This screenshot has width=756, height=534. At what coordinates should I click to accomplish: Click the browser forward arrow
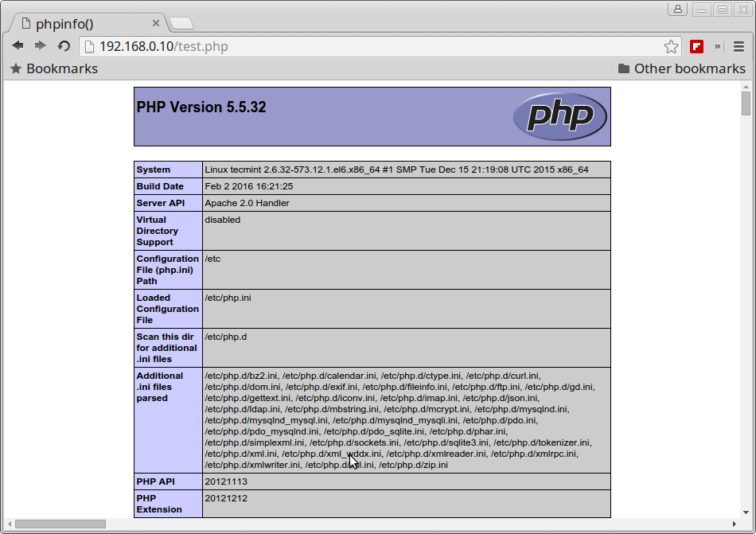point(40,46)
